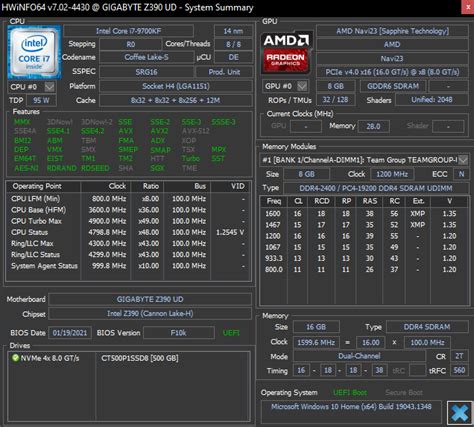The image size is (474, 427).
Task: Click the AVX2 feature flag
Action: pos(159,131)
